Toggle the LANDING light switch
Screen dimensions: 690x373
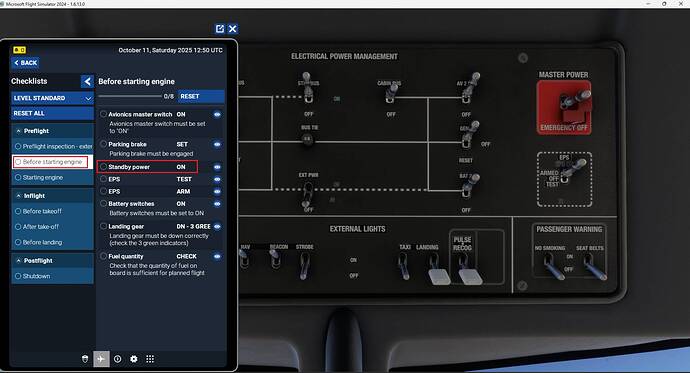point(437,269)
